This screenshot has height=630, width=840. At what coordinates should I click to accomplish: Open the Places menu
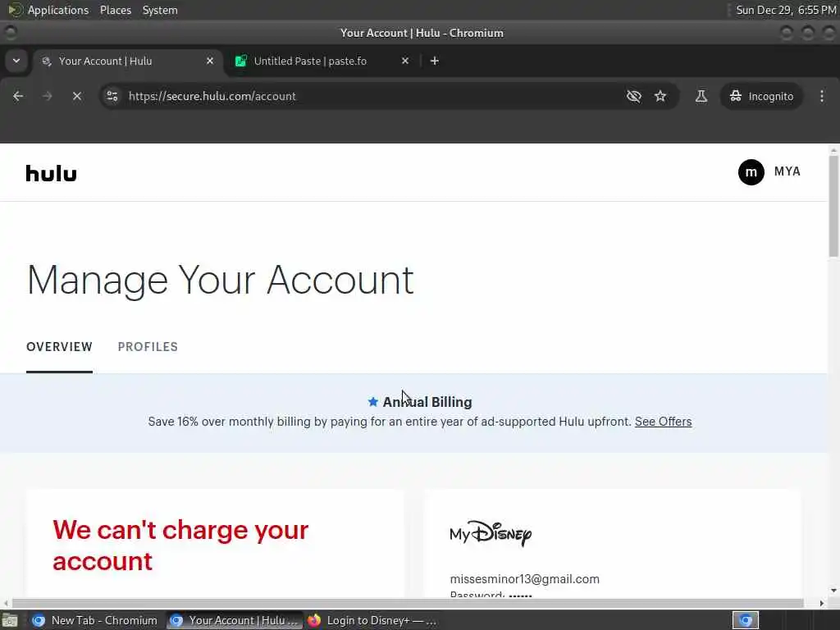click(x=116, y=10)
